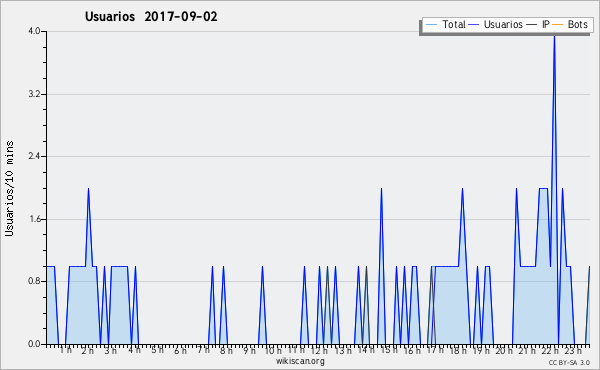This screenshot has height=370, width=600.
Task: Click the 1 h x-axis label
Action: click(x=65, y=350)
